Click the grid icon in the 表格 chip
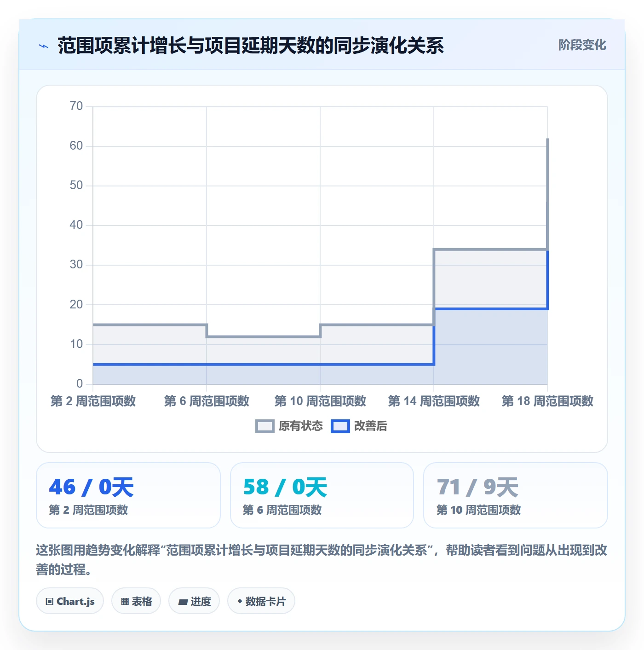 tap(125, 602)
